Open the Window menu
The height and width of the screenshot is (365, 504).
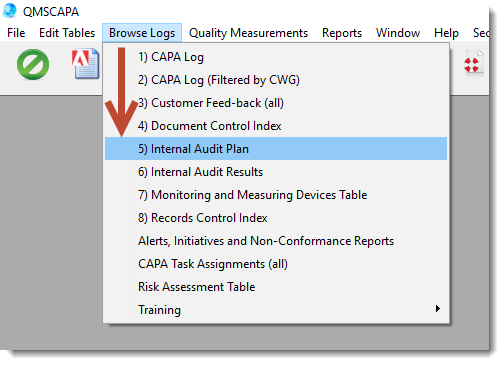pos(398,33)
